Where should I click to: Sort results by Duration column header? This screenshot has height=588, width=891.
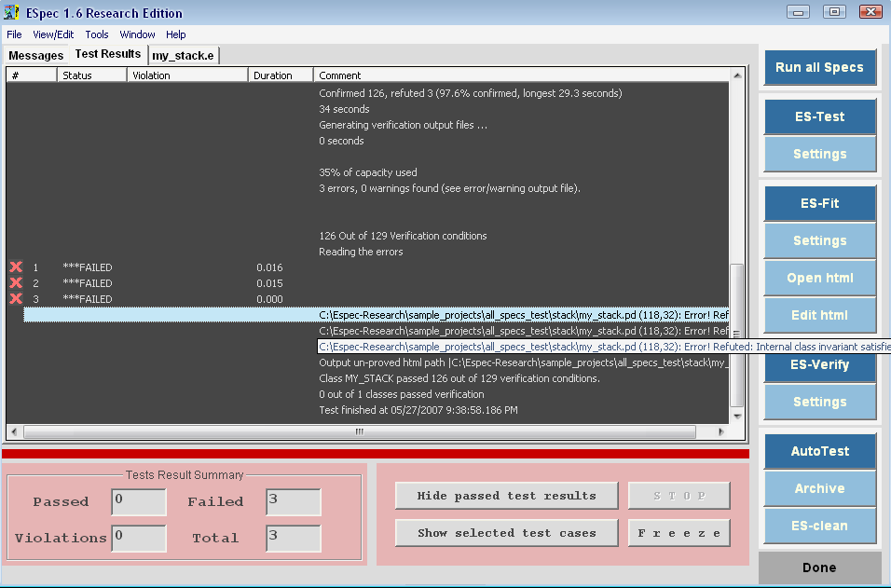pos(272,75)
